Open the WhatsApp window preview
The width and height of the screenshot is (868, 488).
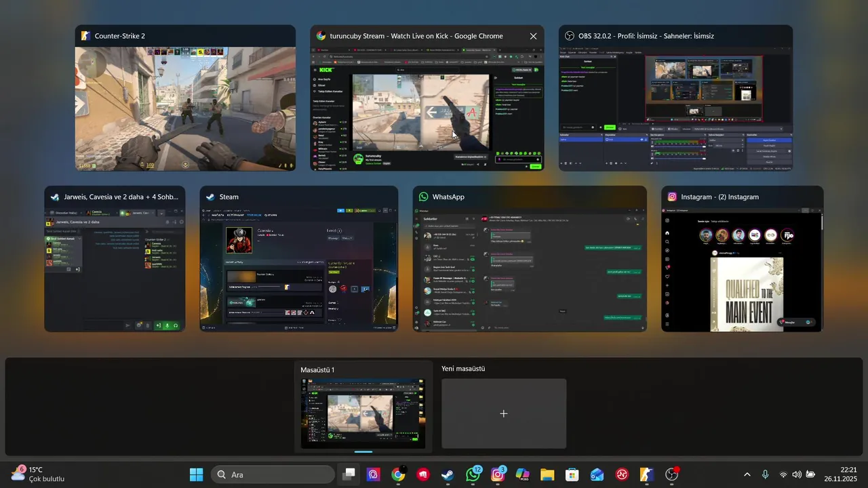coord(530,259)
